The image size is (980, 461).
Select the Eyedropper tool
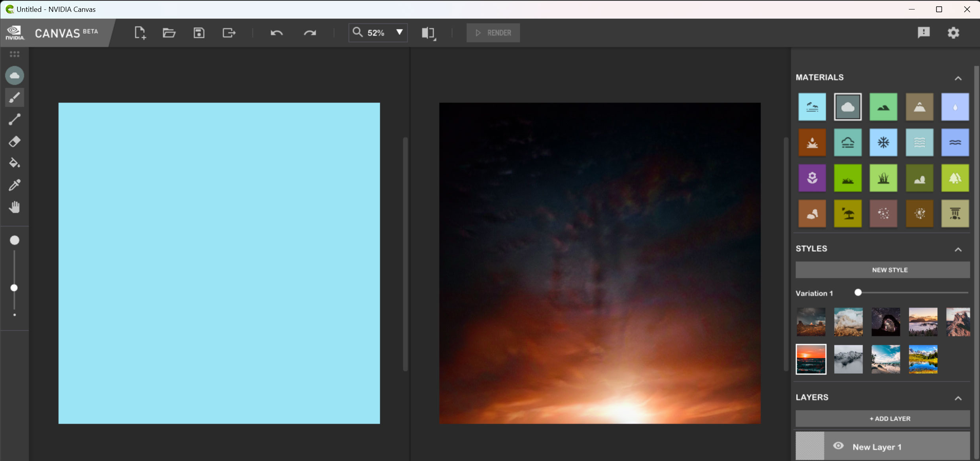(x=15, y=185)
